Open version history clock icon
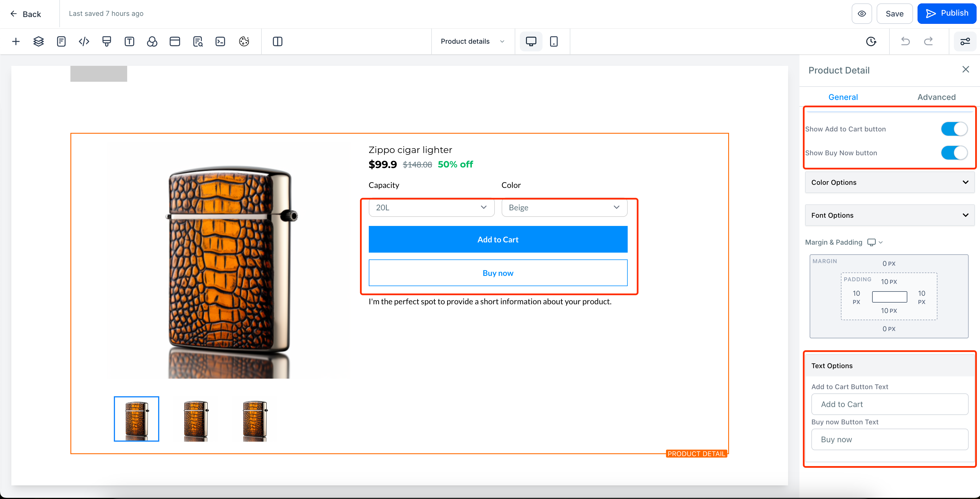 (x=871, y=41)
